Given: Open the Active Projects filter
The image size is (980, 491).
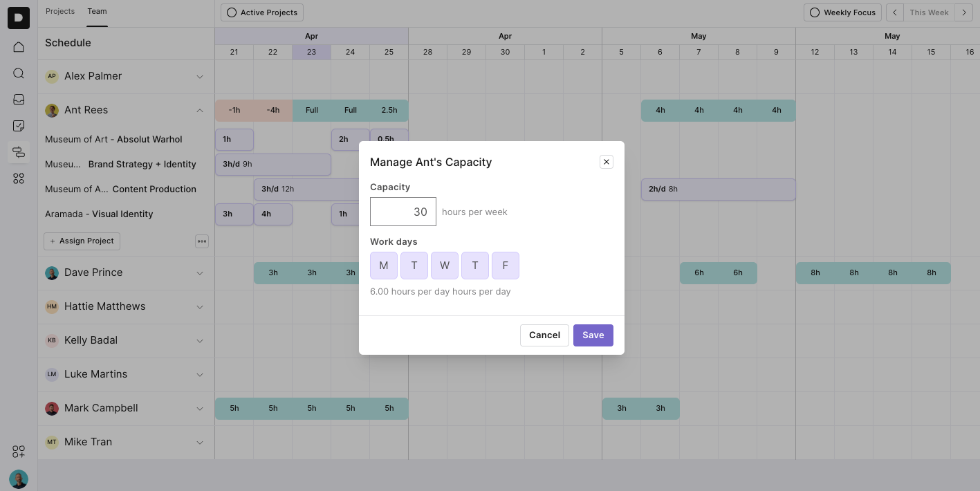Looking at the screenshot, I should [x=262, y=12].
